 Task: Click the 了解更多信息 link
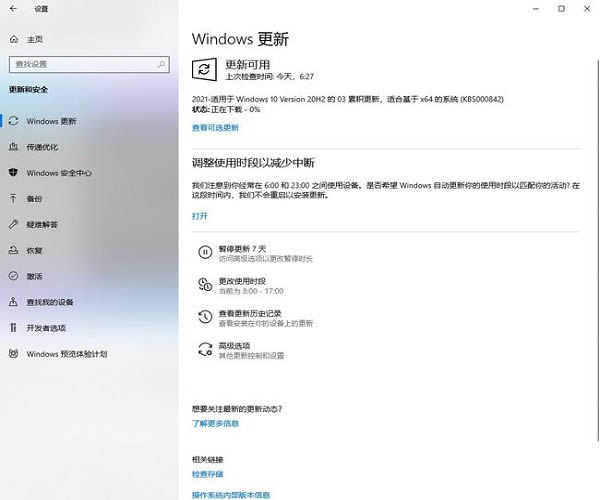215,423
